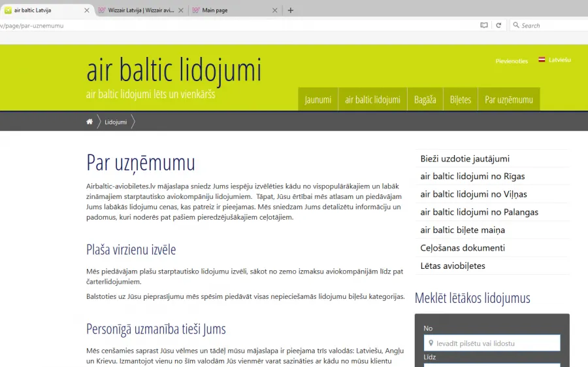This screenshot has height=367, width=588.
Task: Reload the page with the refresh icon
Action: [x=498, y=25]
